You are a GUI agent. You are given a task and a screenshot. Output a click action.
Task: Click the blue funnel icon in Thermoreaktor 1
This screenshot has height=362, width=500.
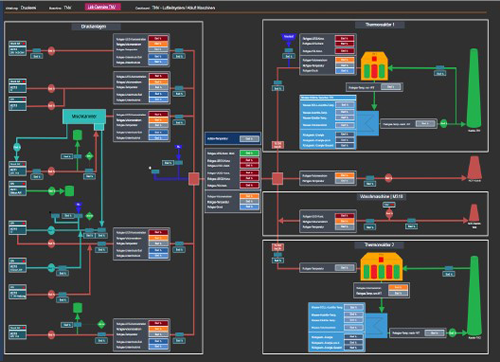tap(289, 37)
